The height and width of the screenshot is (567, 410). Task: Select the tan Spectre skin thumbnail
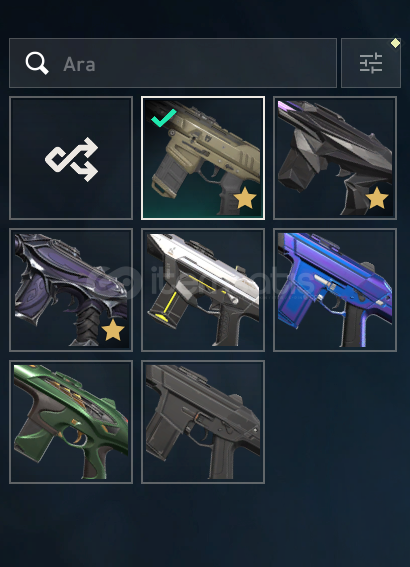(203, 158)
